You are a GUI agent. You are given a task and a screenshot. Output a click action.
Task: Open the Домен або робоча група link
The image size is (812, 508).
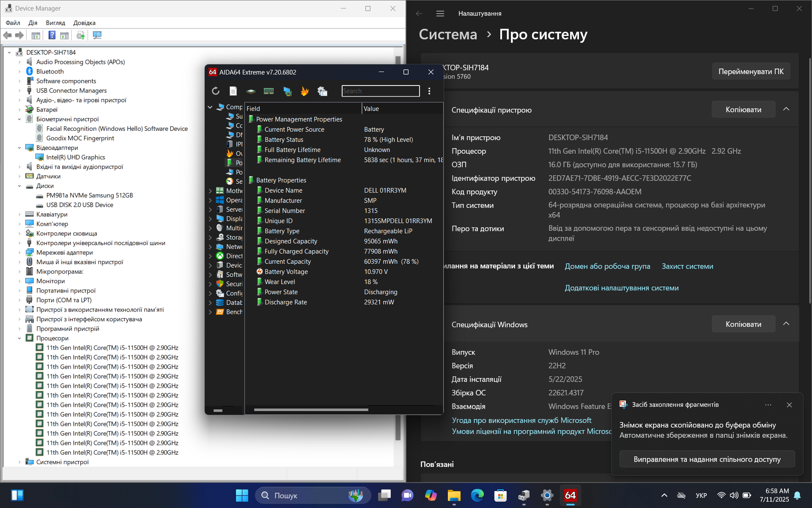607,266
